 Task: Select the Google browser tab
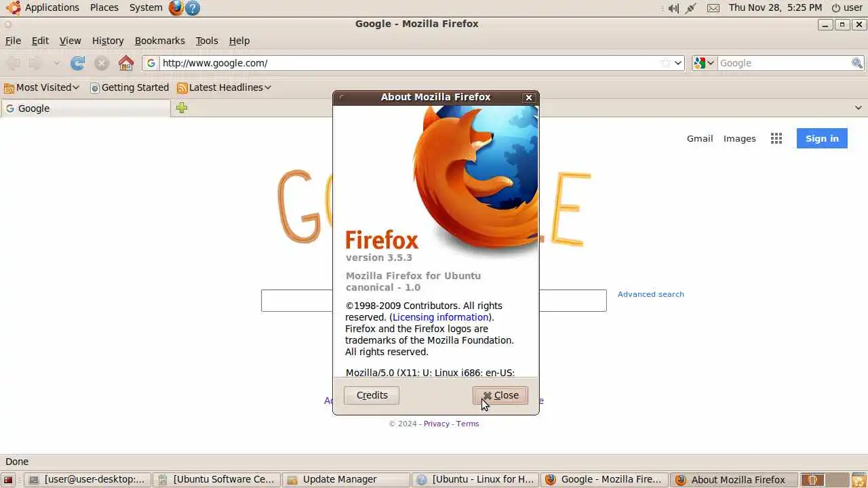[85, 108]
